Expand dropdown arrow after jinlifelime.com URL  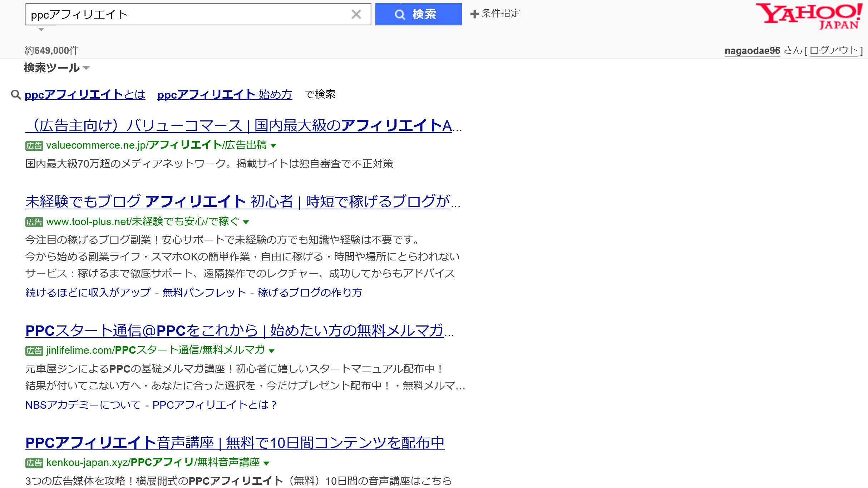(x=272, y=351)
